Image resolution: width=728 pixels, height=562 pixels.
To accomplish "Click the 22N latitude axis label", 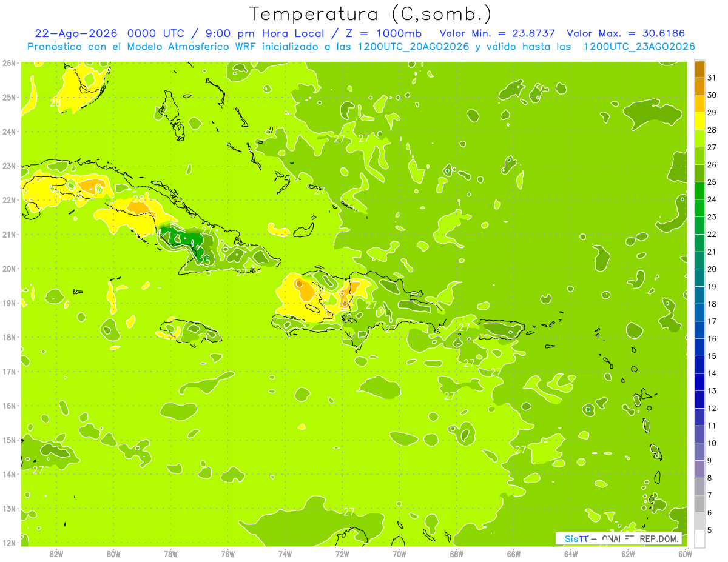I will coord(8,200).
